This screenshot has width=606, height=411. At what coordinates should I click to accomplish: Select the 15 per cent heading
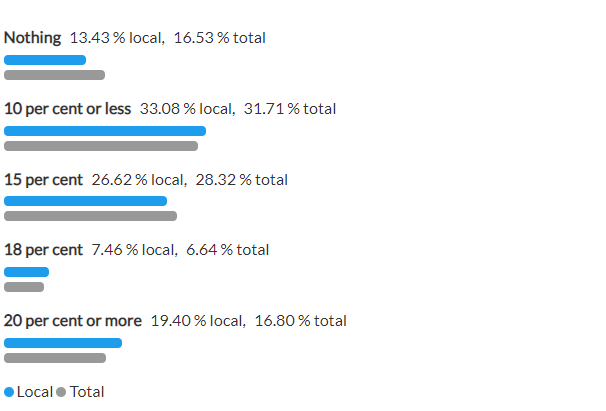click(x=43, y=180)
